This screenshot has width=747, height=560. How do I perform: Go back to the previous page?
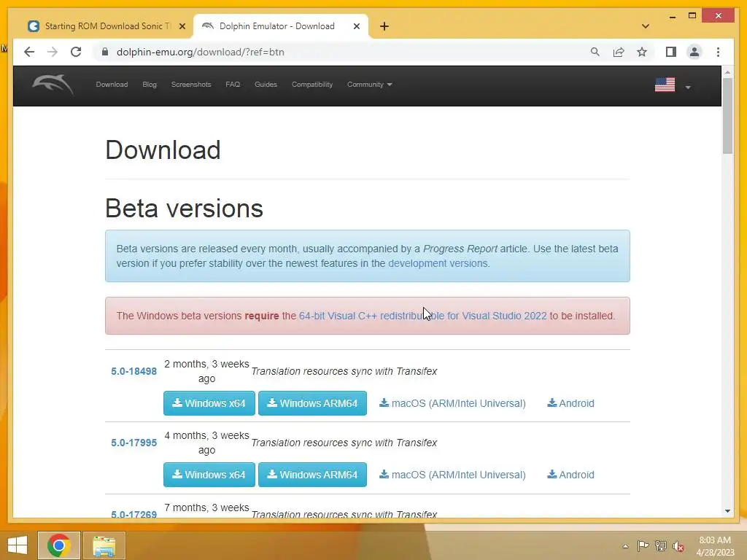pos(29,52)
